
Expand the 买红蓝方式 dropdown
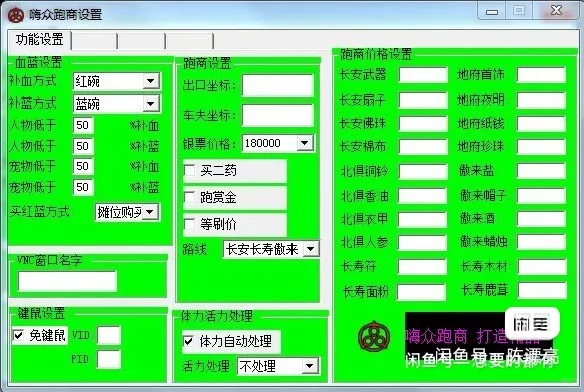[150, 212]
